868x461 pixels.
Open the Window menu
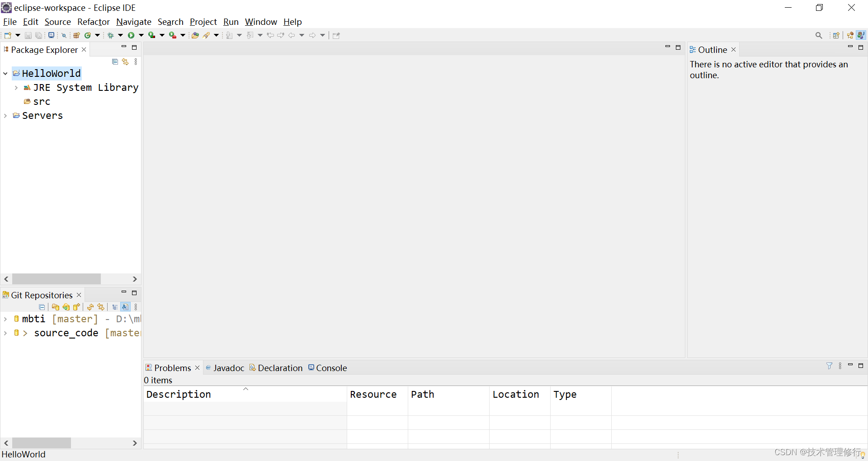click(261, 22)
